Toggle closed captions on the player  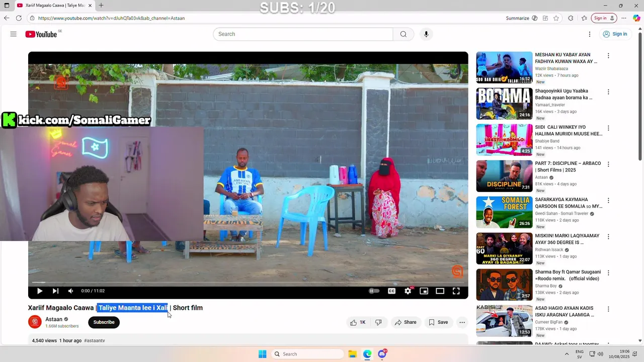pos(391,291)
